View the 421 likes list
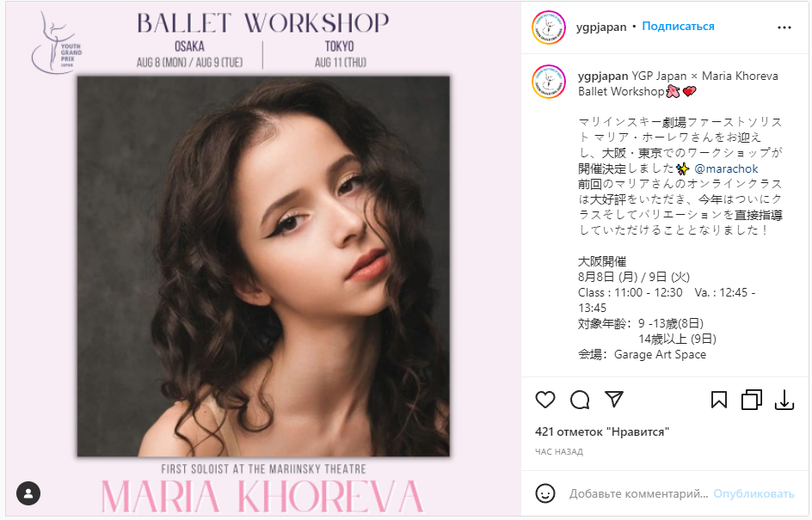The width and height of the screenshot is (812, 520). click(602, 431)
